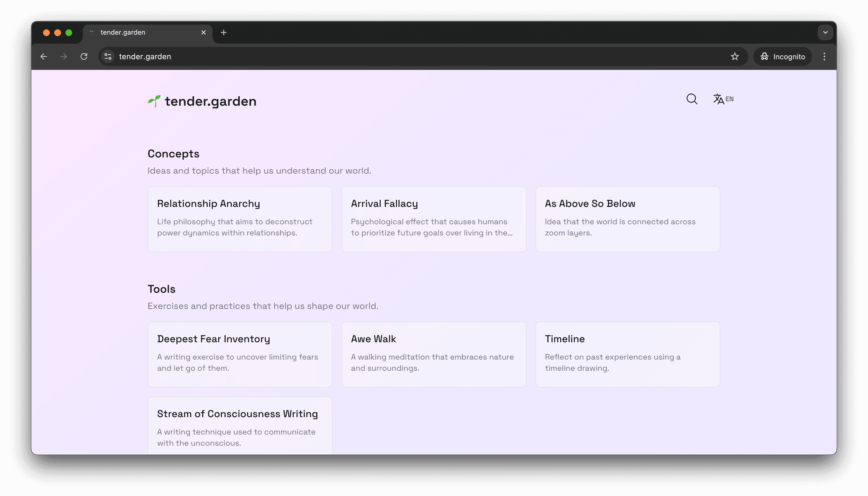Go to tender.garden home title
The image size is (868, 496).
point(210,101)
